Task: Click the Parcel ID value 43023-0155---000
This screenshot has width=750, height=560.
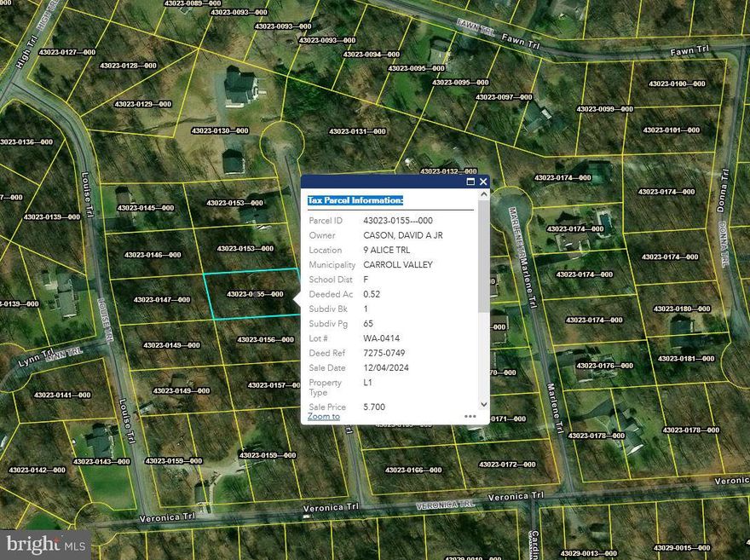Action: (401, 220)
